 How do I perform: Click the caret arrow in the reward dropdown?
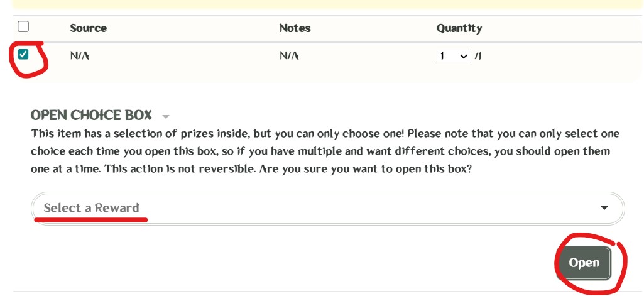(604, 208)
